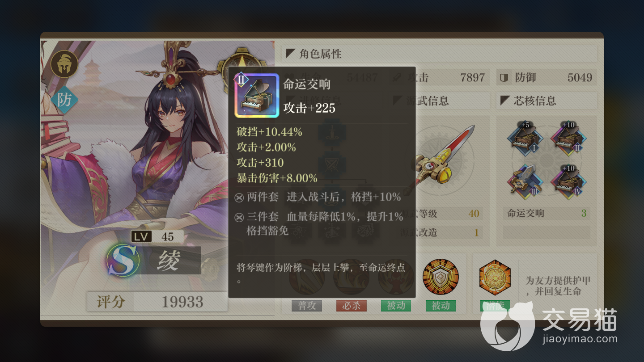The height and width of the screenshot is (362, 644).
Task: Tap the hexagonal golden potential skill icon
Action: [495, 277]
